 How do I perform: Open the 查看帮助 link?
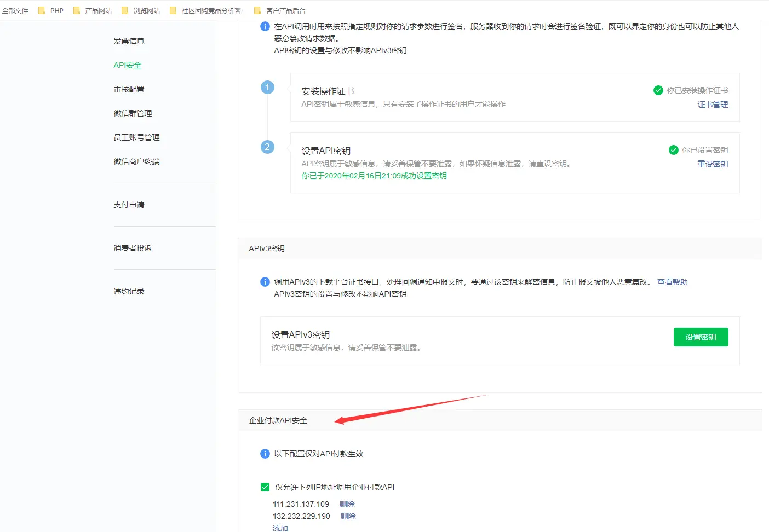pyautogui.click(x=673, y=282)
